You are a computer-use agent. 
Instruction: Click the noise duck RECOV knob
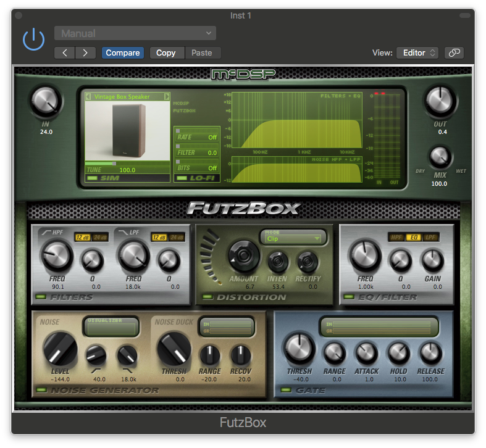pos(240,355)
